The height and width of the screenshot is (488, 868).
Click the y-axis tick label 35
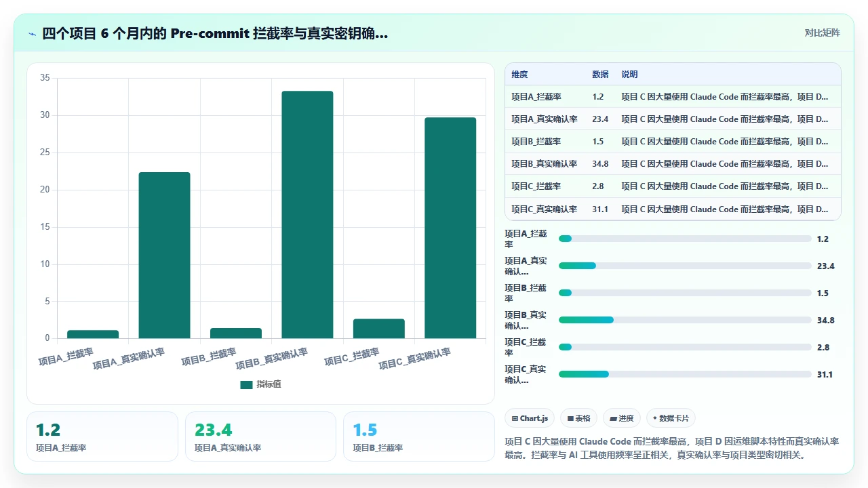tap(45, 78)
